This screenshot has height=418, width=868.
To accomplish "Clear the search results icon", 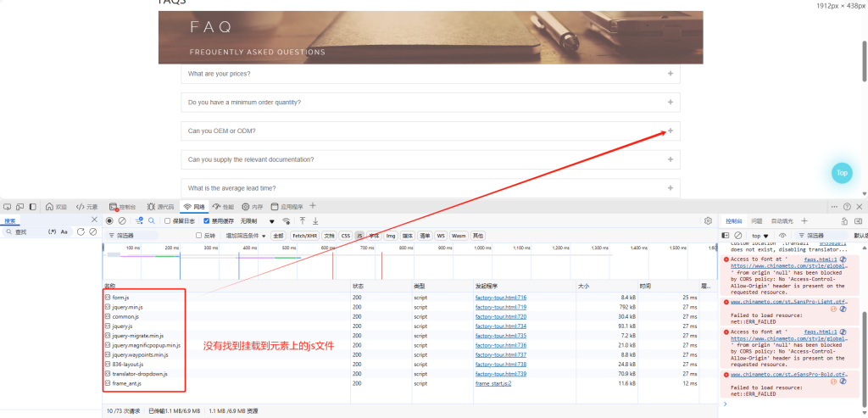I will coord(93,232).
